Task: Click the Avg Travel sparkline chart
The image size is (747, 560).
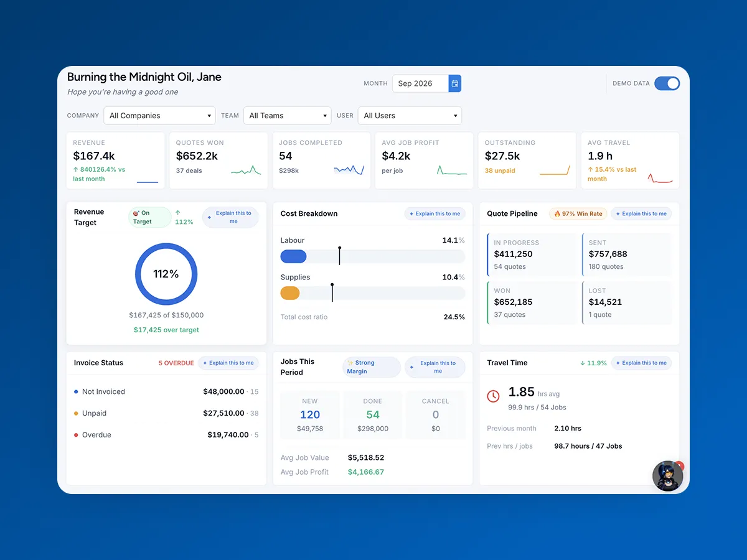Action: [660, 178]
